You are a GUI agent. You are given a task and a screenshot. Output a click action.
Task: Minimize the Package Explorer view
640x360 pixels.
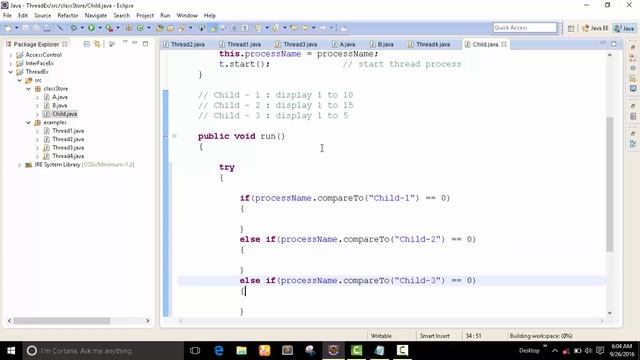coord(135,43)
